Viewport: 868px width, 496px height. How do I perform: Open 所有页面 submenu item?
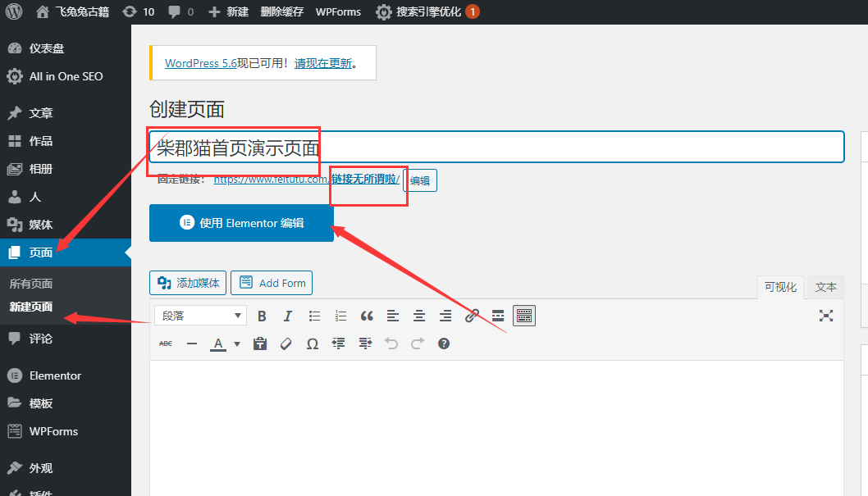pyautogui.click(x=31, y=284)
